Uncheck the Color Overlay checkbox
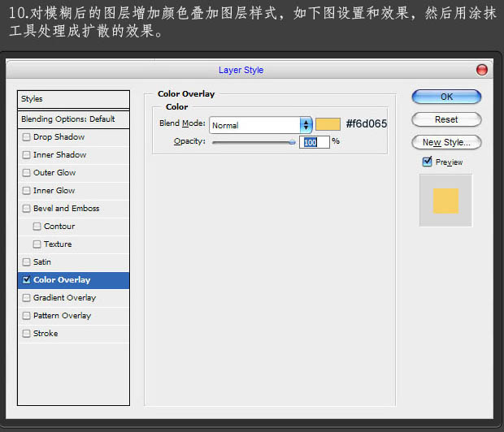The image size is (504, 432). [27, 280]
